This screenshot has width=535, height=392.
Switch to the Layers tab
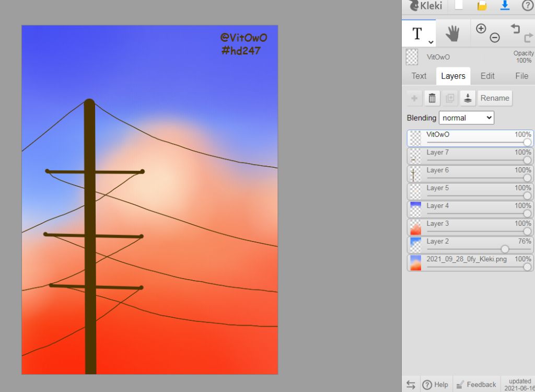tap(453, 76)
